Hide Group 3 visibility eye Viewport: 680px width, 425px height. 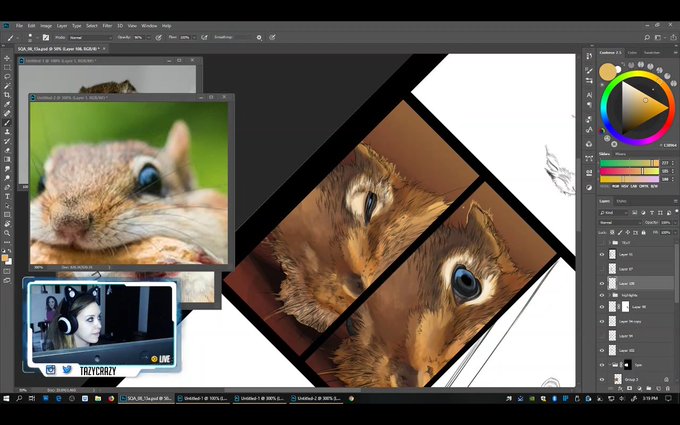pos(602,379)
